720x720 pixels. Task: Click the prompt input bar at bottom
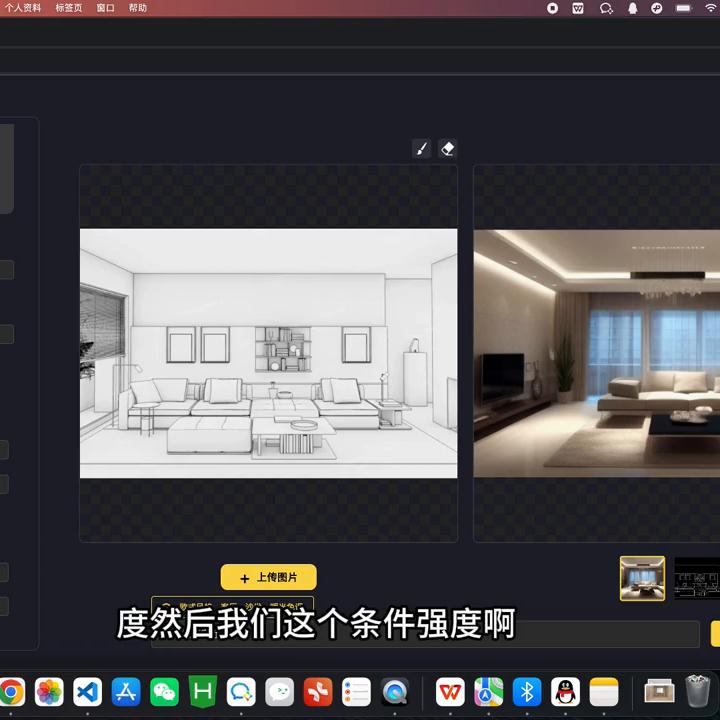tap(425, 634)
